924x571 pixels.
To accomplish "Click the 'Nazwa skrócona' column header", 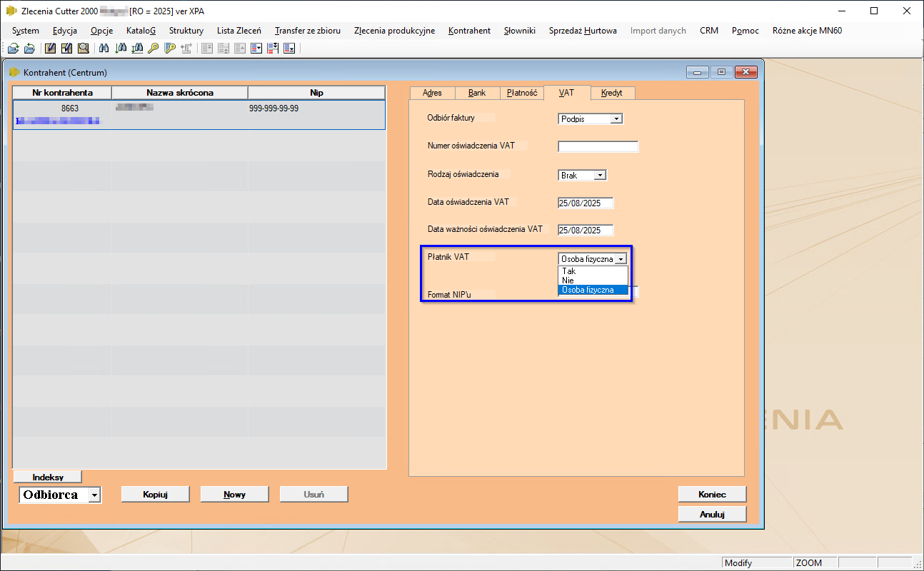I will point(180,93).
